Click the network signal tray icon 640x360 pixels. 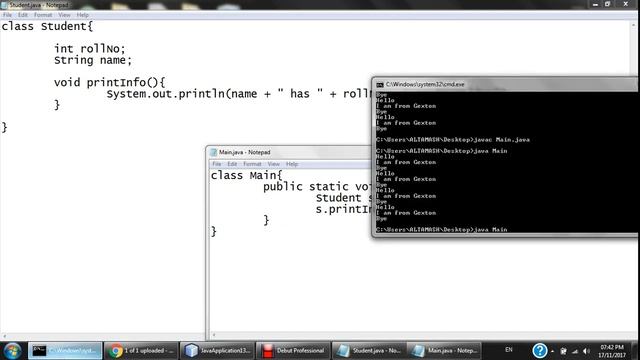tap(575, 351)
